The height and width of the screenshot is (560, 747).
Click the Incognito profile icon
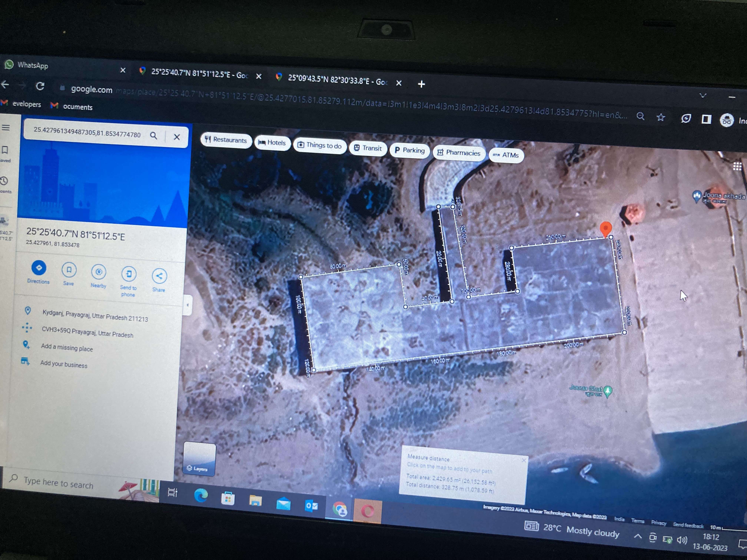tap(727, 120)
